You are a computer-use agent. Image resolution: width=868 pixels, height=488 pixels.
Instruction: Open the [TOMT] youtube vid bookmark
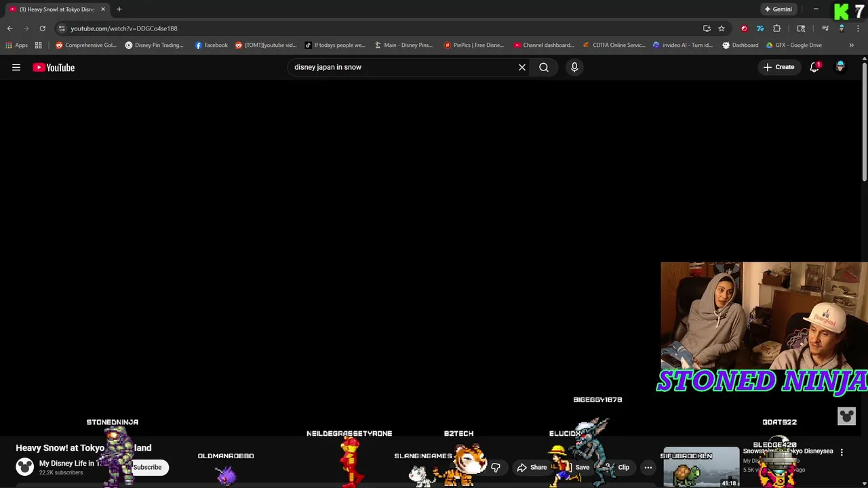click(266, 45)
